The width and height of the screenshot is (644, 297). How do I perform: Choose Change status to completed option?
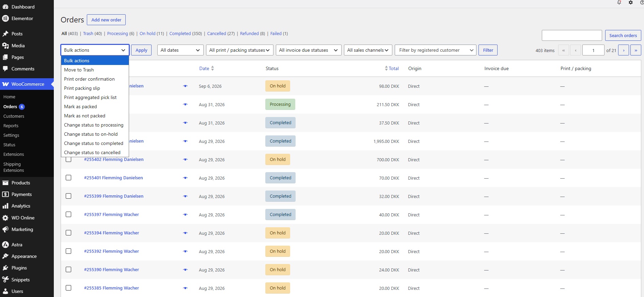pyautogui.click(x=95, y=143)
